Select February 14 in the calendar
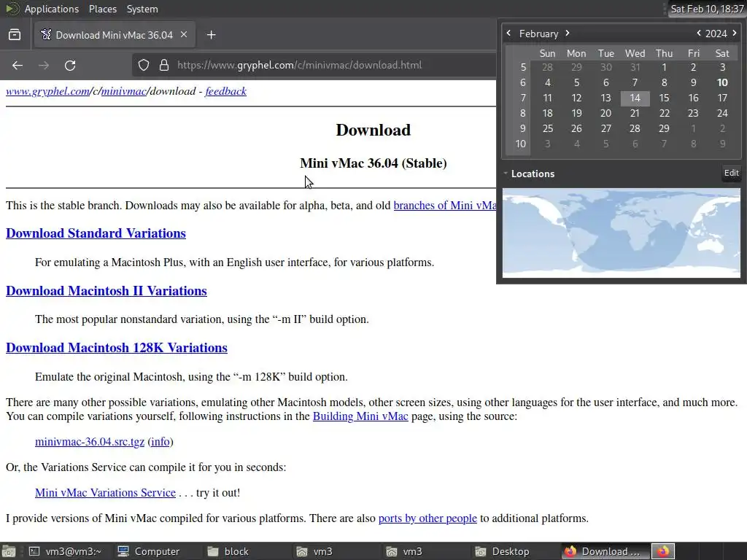The height and width of the screenshot is (560, 747). click(x=635, y=98)
